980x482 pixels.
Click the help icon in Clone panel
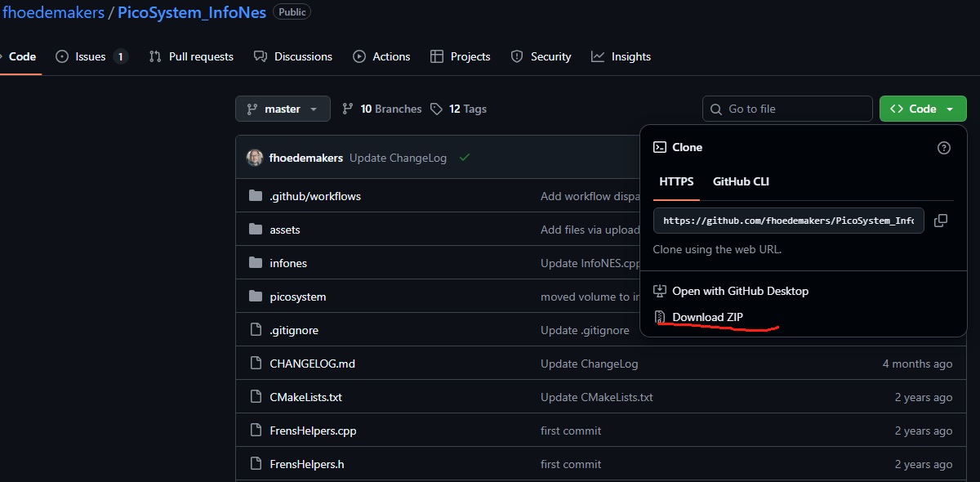(944, 148)
